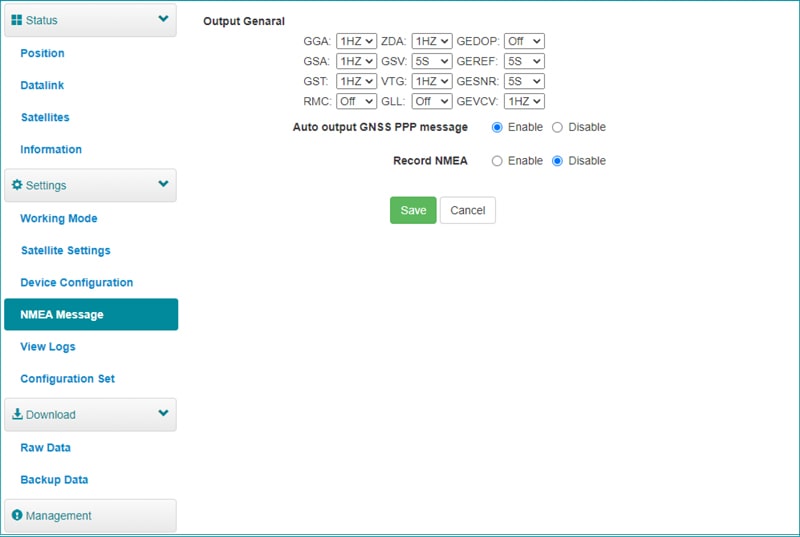800x537 pixels.
Task: Enable Auto output GNSS PPP message
Action: pyautogui.click(x=497, y=128)
